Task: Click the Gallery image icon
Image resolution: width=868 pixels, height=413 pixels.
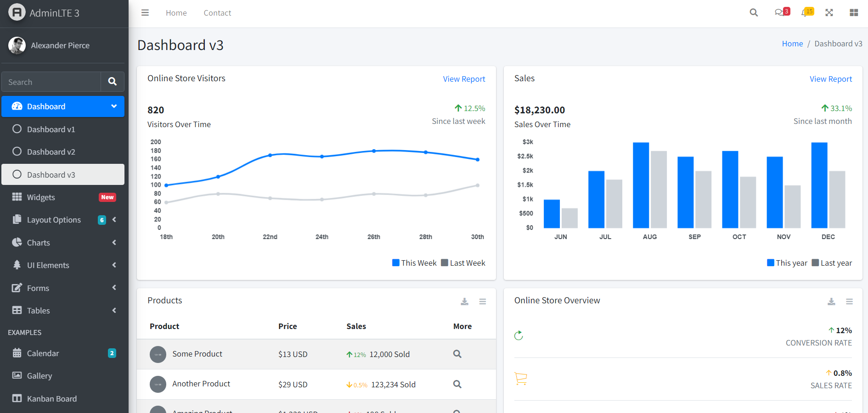Action: coord(17,375)
